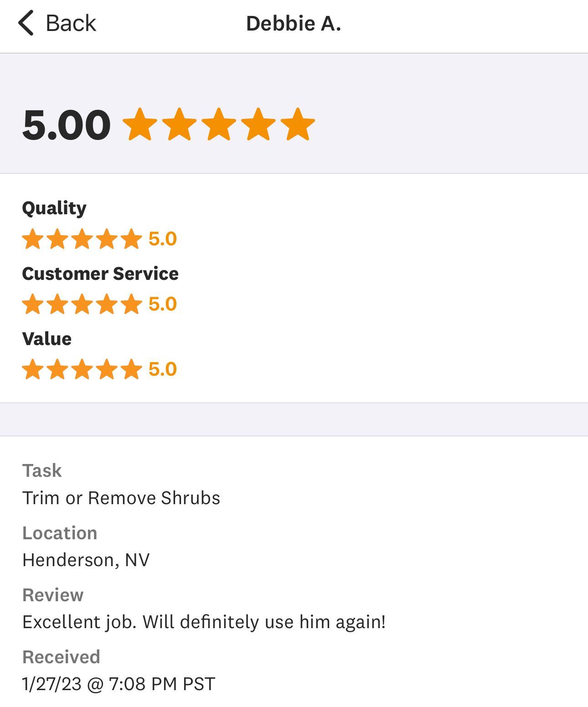Click the Quality score value 5.0
This screenshot has height=707, width=588.
[x=163, y=239]
